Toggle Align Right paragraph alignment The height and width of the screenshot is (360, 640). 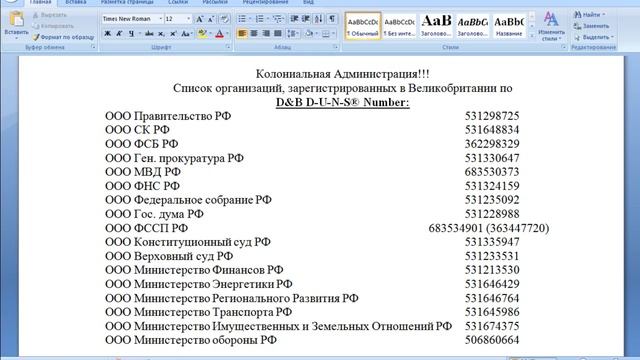(266, 33)
